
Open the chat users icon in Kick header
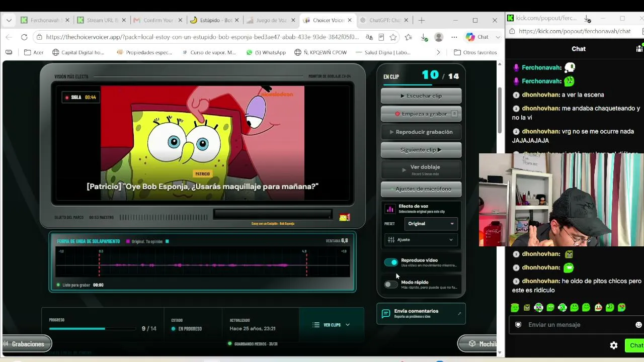(639, 49)
